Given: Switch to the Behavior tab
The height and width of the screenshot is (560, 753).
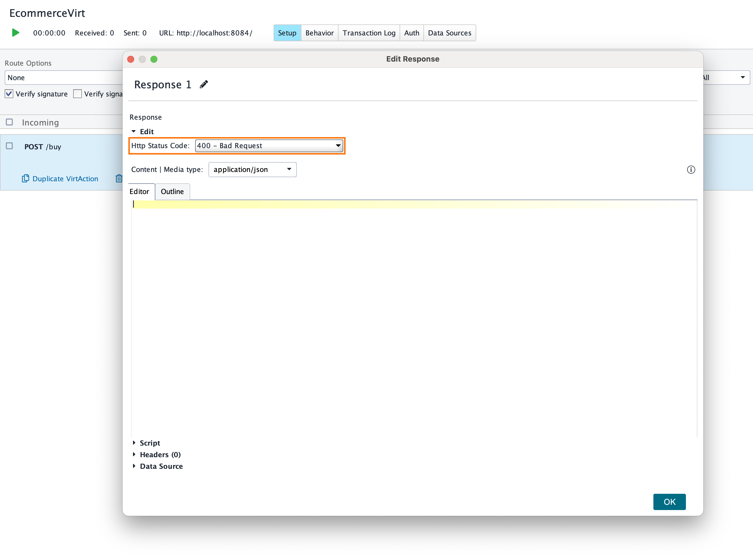Looking at the screenshot, I should 319,33.
